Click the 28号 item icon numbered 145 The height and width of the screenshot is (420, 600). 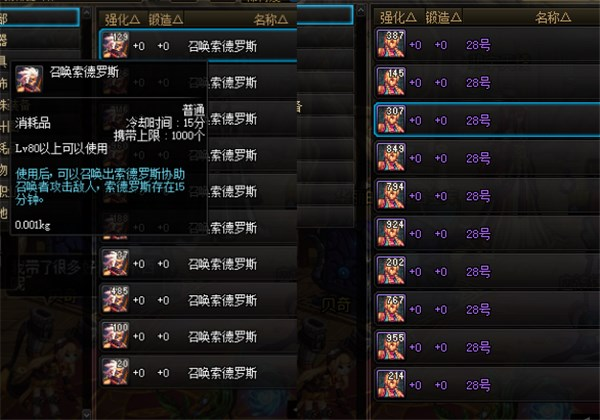click(391, 82)
